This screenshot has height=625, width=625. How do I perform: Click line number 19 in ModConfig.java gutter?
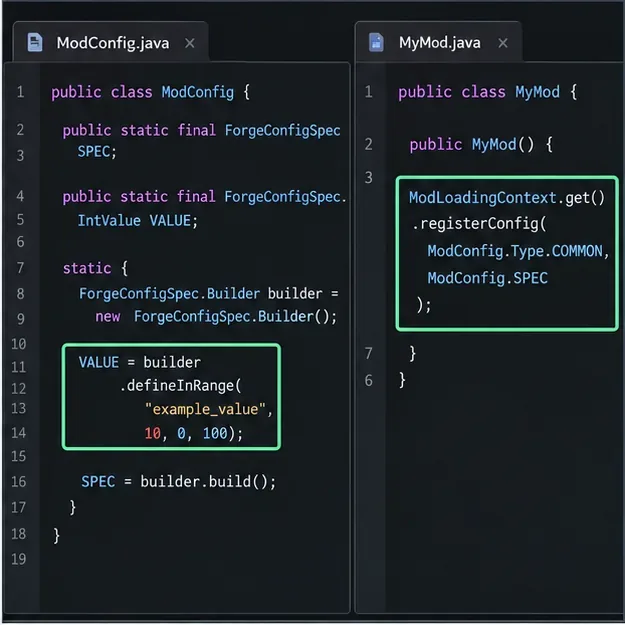(19, 559)
